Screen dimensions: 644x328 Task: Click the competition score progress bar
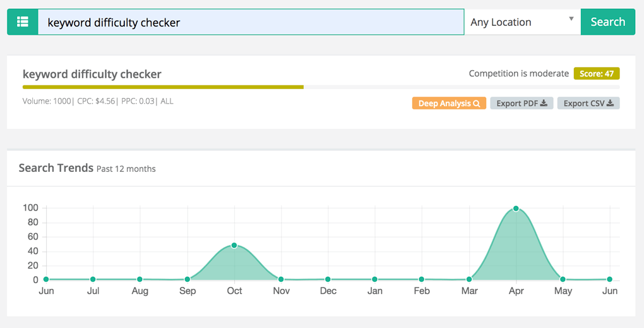coord(321,87)
